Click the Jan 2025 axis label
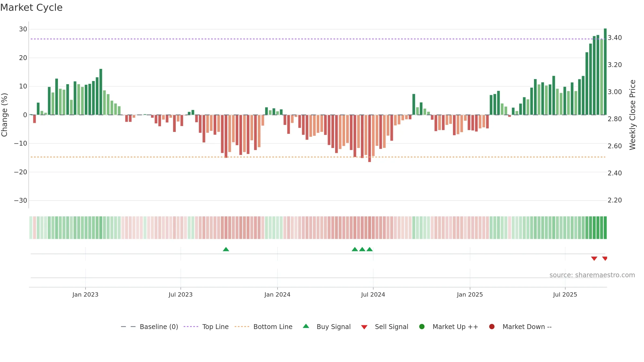 [x=470, y=295]
